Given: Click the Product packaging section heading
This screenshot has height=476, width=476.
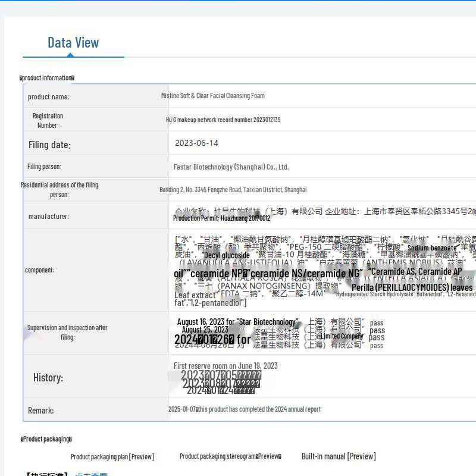Looking at the screenshot, I should (46, 439).
